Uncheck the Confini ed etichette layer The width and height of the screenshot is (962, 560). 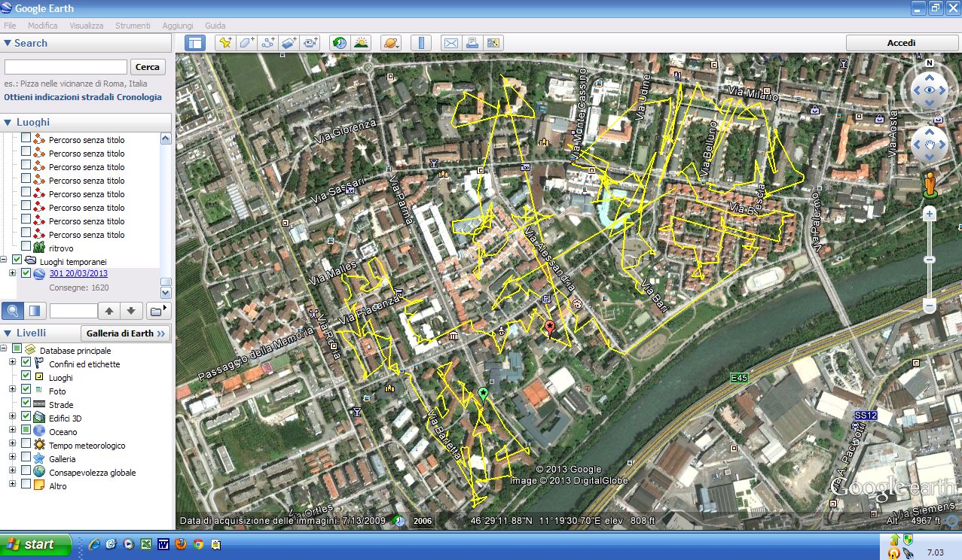[x=26, y=364]
